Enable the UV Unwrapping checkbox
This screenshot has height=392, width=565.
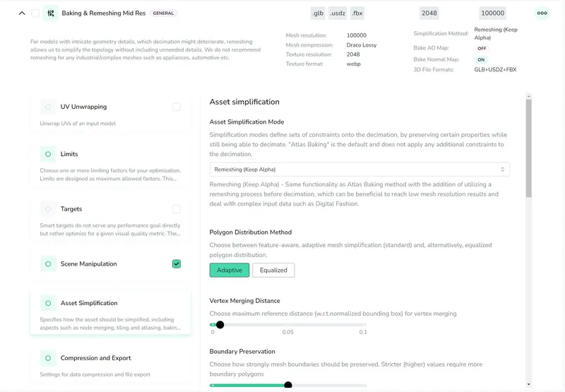(x=177, y=107)
